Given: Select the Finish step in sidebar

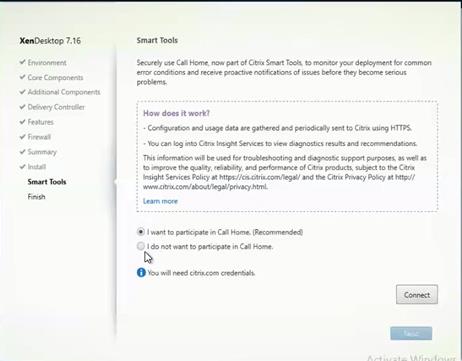Looking at the screenshot, I should (x=36, y=197).
